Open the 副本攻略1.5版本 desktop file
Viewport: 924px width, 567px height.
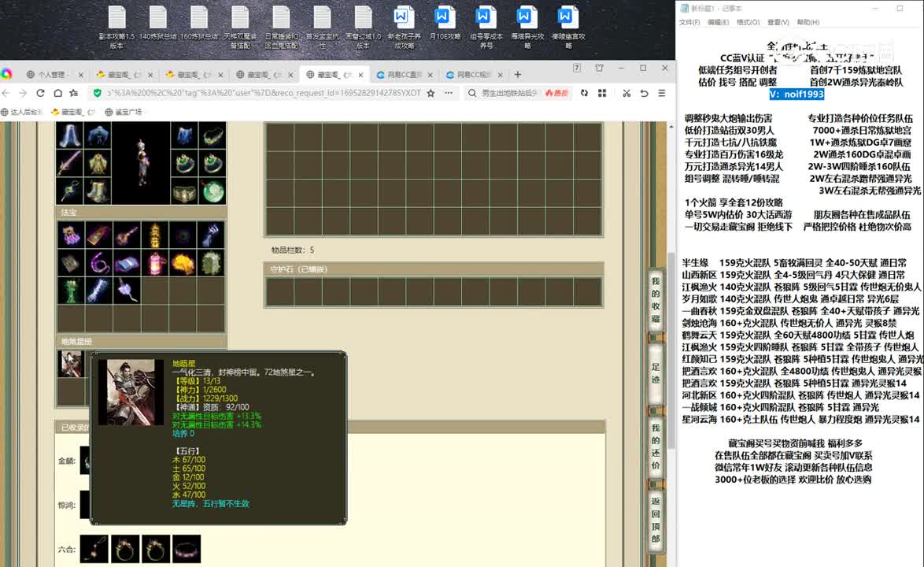(x=116, y=27)
